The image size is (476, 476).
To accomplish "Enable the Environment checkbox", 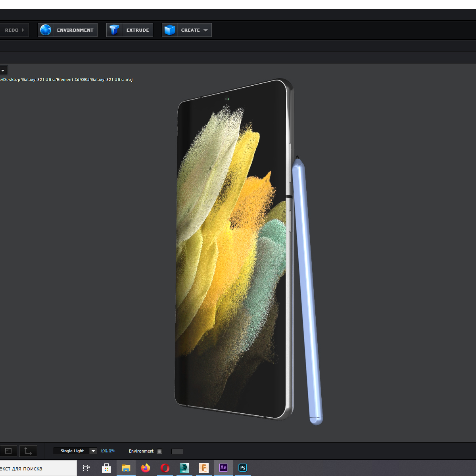I will point(159,451).
